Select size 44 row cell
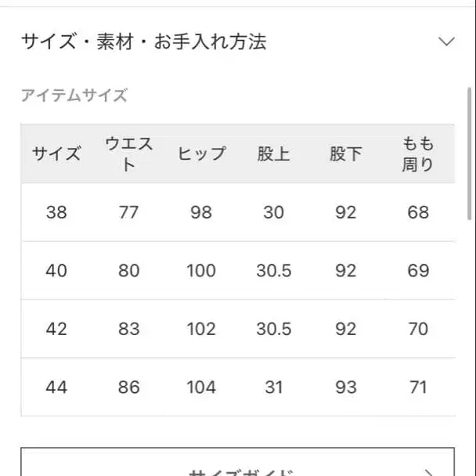476x476 pixels. (56, 387)
